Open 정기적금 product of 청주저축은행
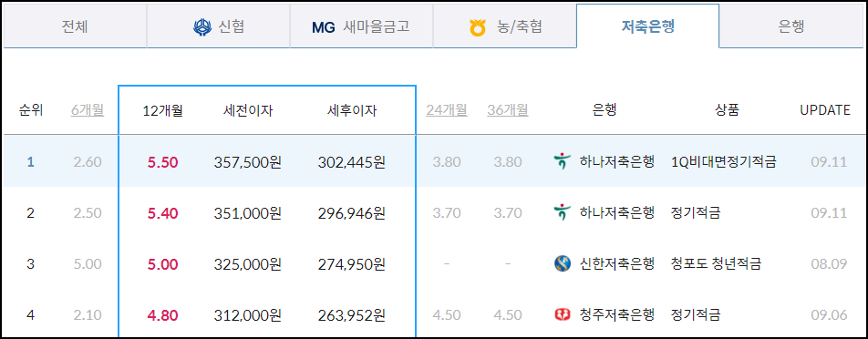Image resolution: width=868 pixels, height=339 pixels. pyautogui.click(x=696, y=315)
